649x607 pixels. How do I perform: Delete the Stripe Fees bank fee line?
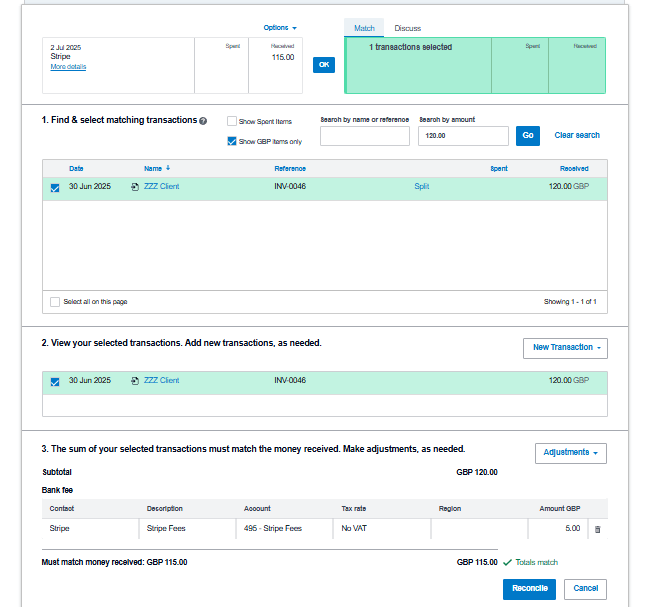click(x=597, y=529)
